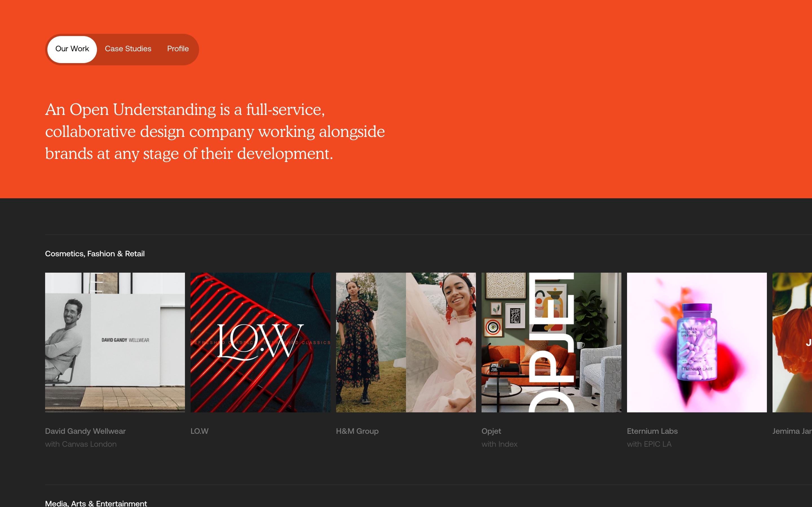Click the LO.W red chair thumbnail
Image resolution: width=812 pixels, height=507 pixels.
click(x=260, y=342)
